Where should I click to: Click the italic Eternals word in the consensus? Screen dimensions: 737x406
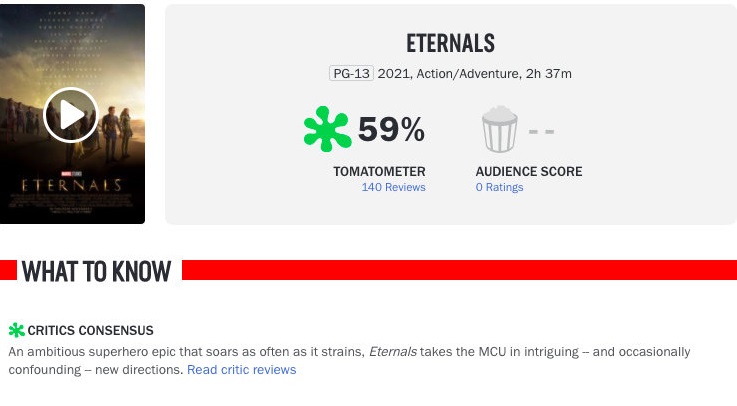(x=395, y=352)
